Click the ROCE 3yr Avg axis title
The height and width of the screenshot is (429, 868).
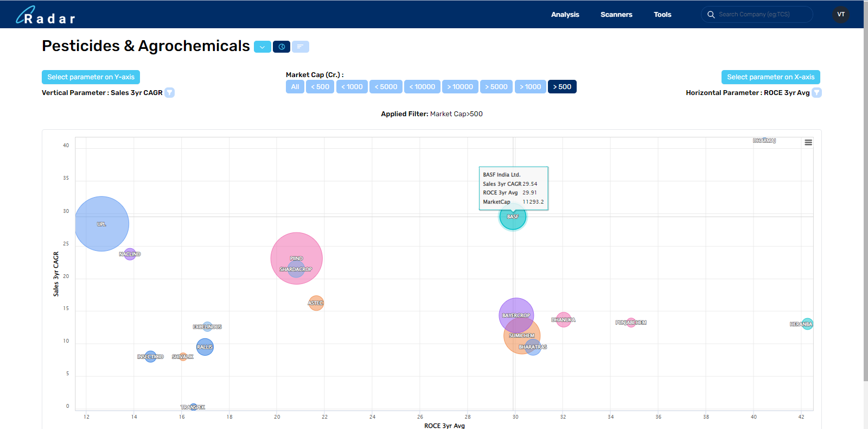tap(444, 425)
